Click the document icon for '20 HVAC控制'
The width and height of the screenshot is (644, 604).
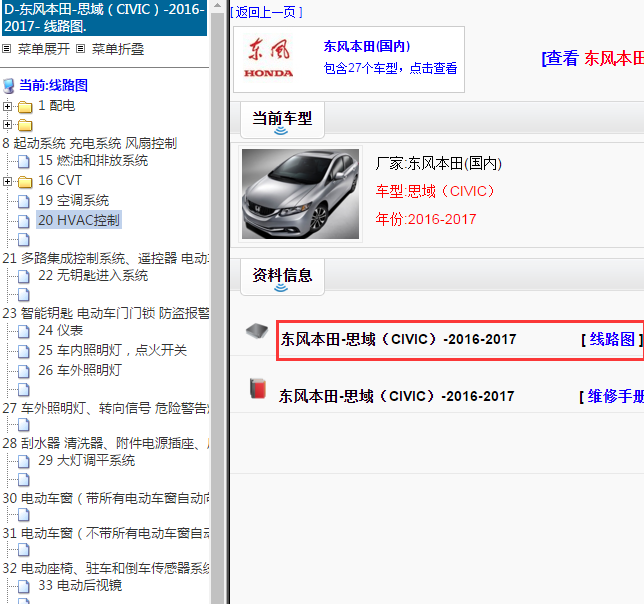24,221
